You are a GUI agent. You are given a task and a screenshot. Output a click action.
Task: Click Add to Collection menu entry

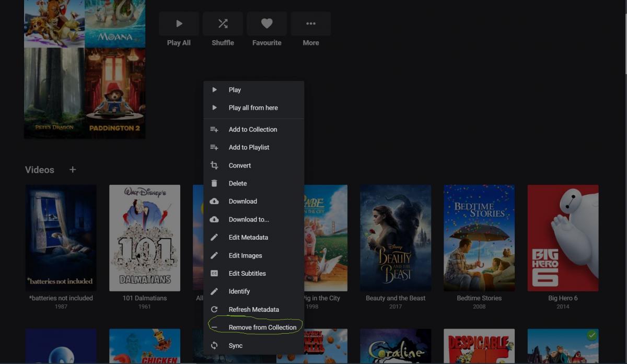[253, 130]
